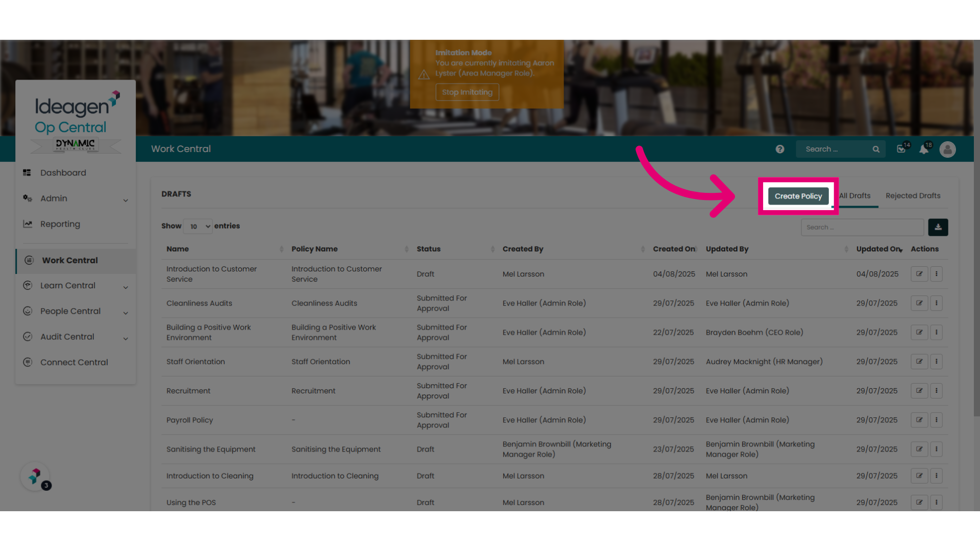The width and height of the screenshot is (980, 551).
Task: Click the 22/07/2025 created date
Action: [x=673, y=333]
